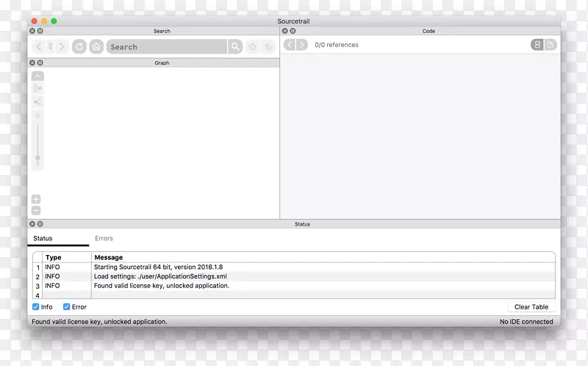
Task: Undock the Search panel
Action: point(40,31)
